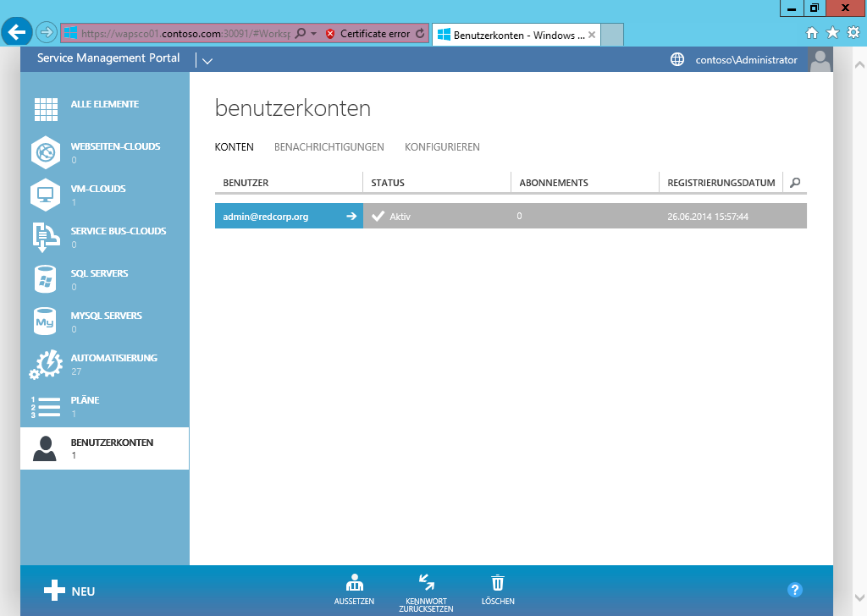Select the Benutzerkonten - Windows browser tab

click(x=516, y=35)
